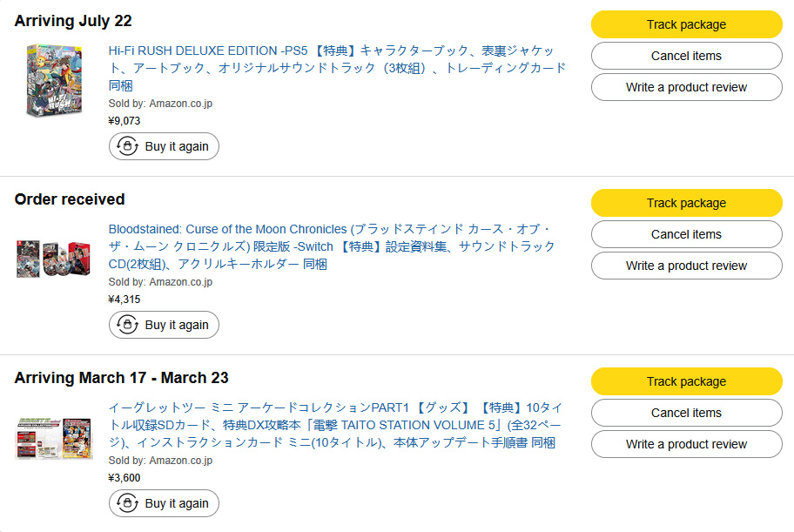Image resolution: width=794 pixels, height=532 pixels.
Task: Open the Hi-Fi RUSH Deluxe Edition product thumbnail
Action: click(x=54, y=80)
